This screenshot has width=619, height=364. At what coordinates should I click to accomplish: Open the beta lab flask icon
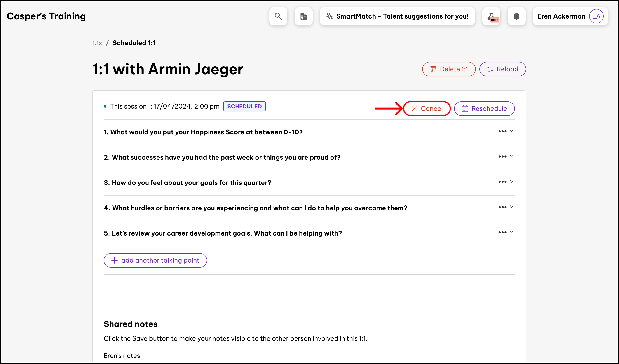pos(491,16)
